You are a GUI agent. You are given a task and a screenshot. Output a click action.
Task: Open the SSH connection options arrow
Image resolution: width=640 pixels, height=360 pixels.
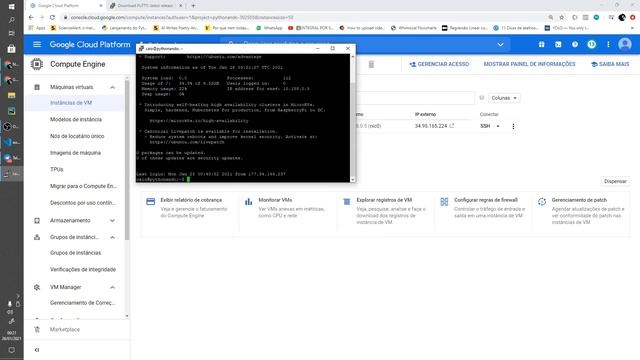pyautogui.click(x=498, y=126)
